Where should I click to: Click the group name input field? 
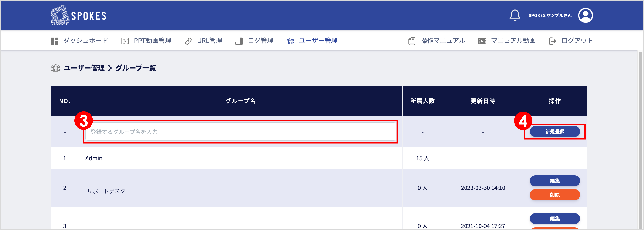coord(240,132)
